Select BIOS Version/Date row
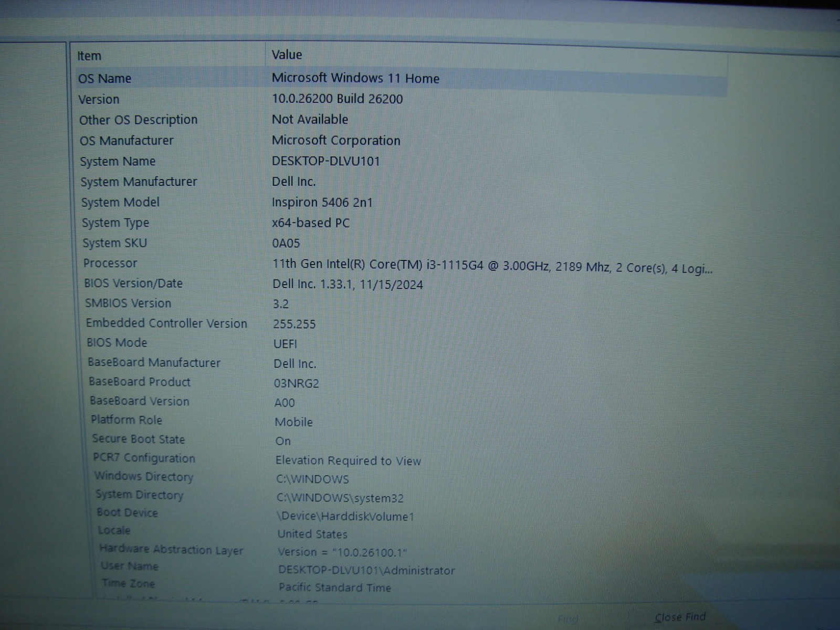This screenshot has height=630, width=840. pyautogui.click(x=133, y=283)
